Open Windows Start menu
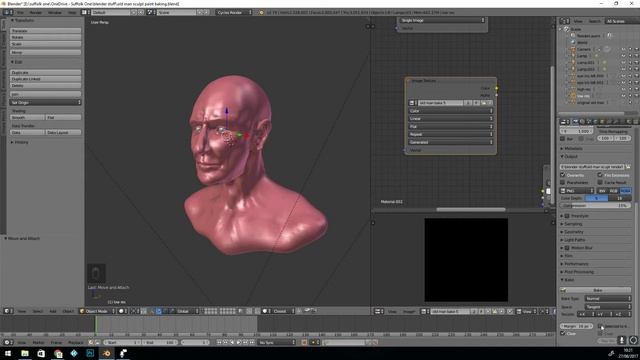This screenshot has height=360, width=640. (8, 353)
